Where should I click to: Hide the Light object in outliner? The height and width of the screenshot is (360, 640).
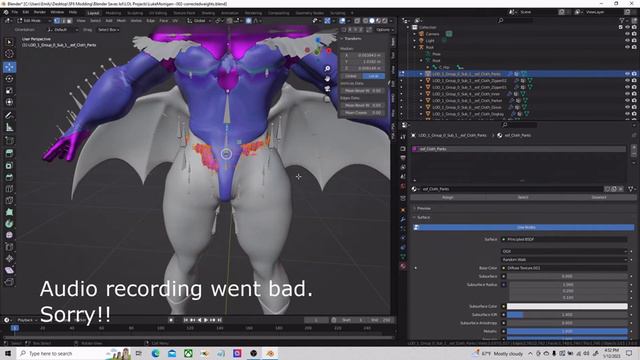coord(627,40)
